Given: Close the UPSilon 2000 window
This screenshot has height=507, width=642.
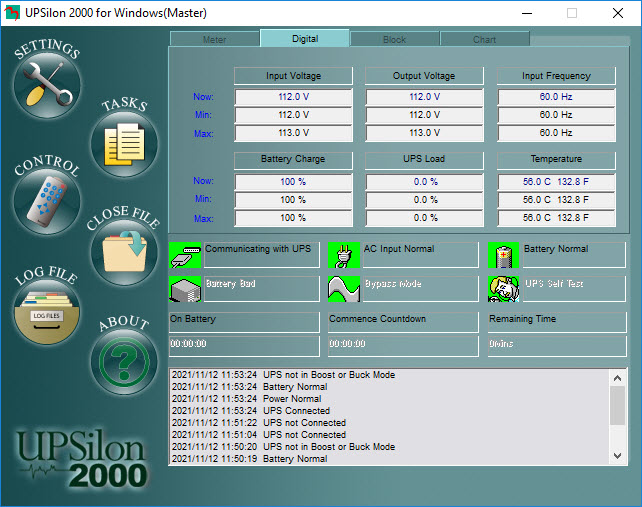Looking at the screenshot, I should point(618,13).
